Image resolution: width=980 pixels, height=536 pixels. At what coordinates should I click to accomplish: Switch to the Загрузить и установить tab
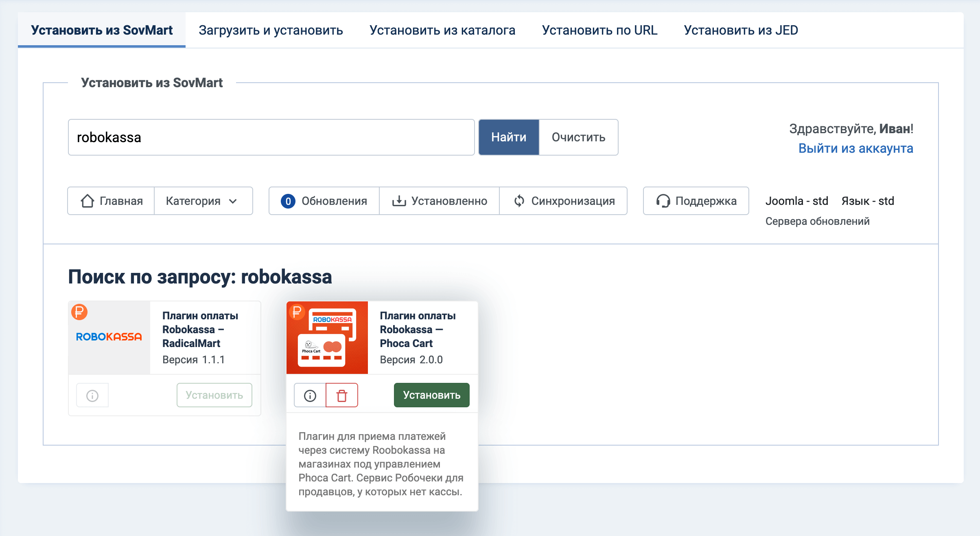pos(270,30)
